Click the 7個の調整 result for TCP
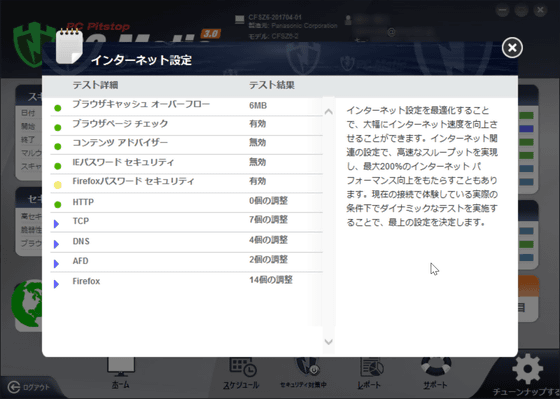This screenshot has height=399, width=560. [268, 220]
